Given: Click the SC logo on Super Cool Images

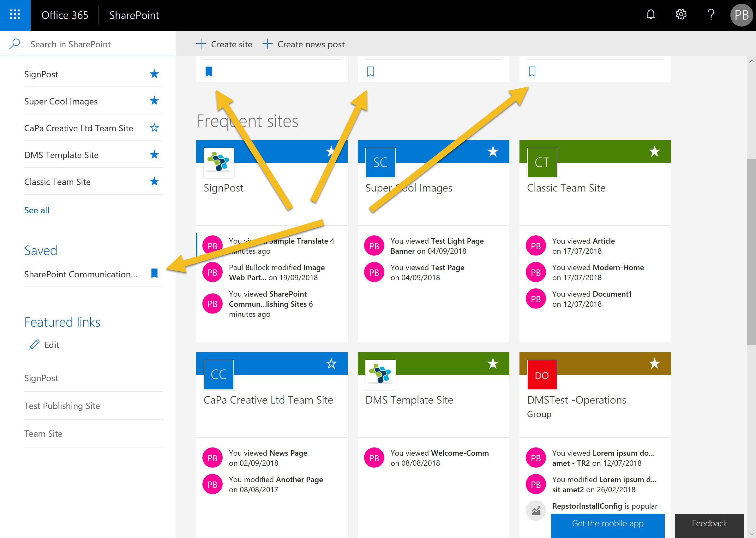Looking at the screenshot, I should [x=380, y=162].
